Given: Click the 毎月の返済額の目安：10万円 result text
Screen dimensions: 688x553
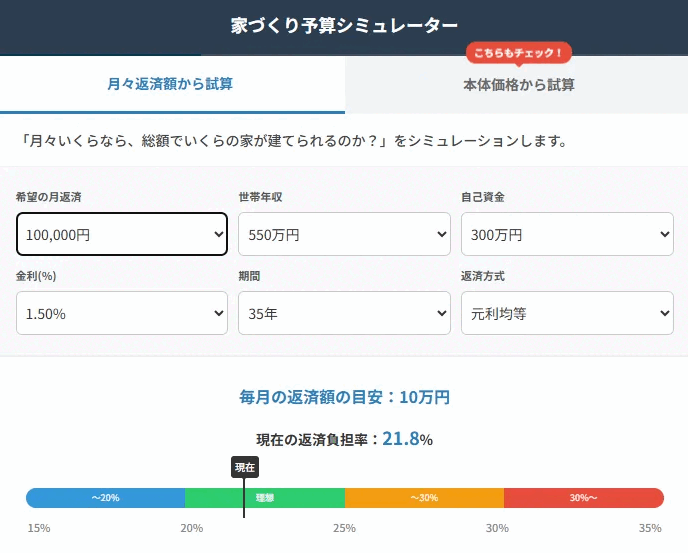Looking at the screenshot, I should (x=344, y=397).
